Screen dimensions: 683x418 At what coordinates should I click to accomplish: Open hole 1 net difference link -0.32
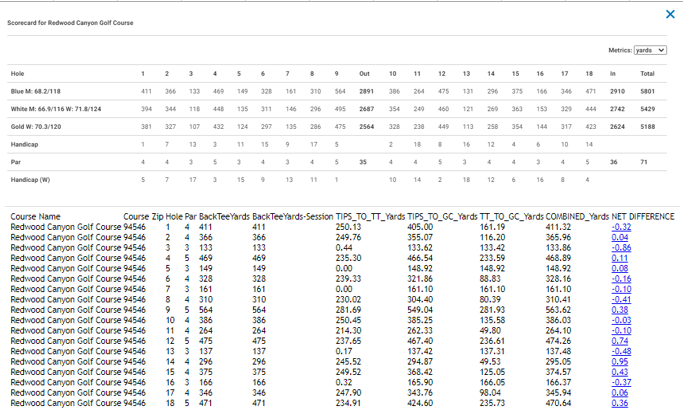[x=621, y=227]
